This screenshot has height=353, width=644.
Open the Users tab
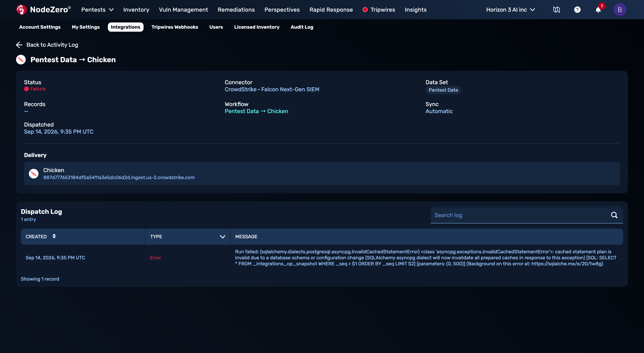[216, 27]
